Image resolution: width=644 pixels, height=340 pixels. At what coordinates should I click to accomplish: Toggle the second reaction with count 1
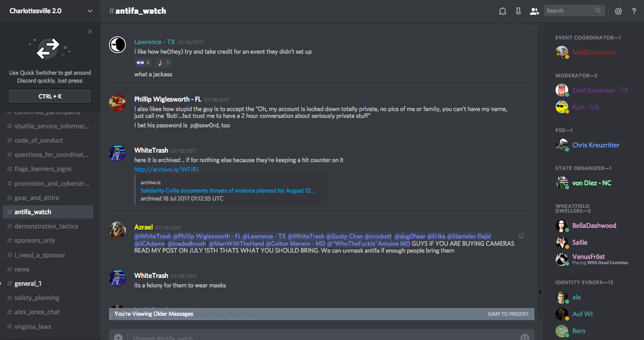click(x=163, y=63)
